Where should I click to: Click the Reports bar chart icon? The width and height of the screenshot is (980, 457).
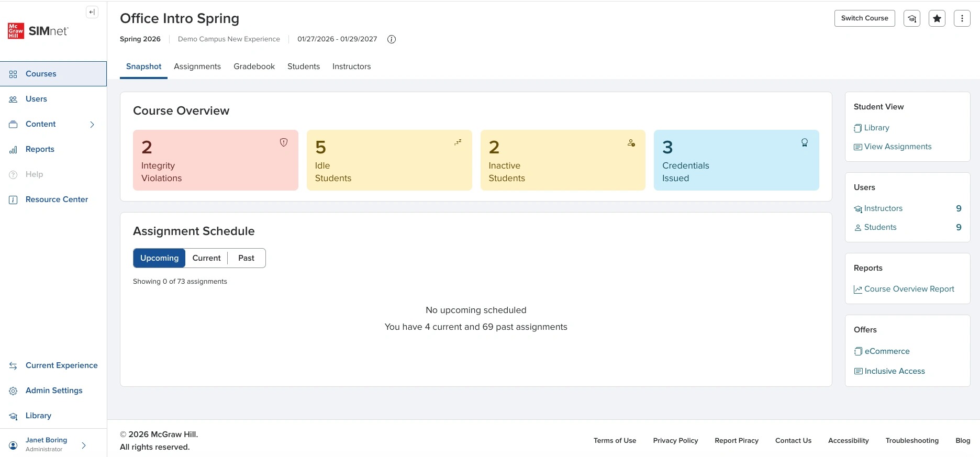[14, 150]
